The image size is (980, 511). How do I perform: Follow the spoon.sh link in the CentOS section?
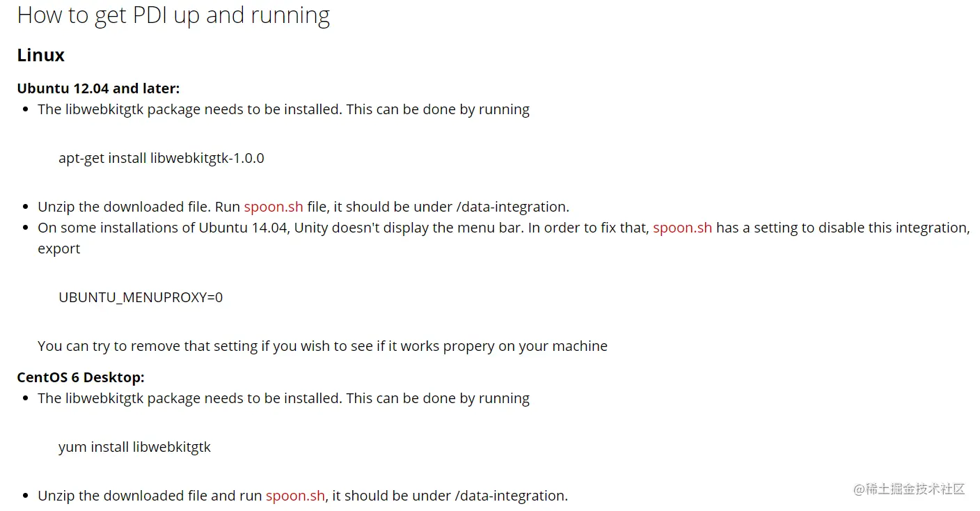click(295, 496)
